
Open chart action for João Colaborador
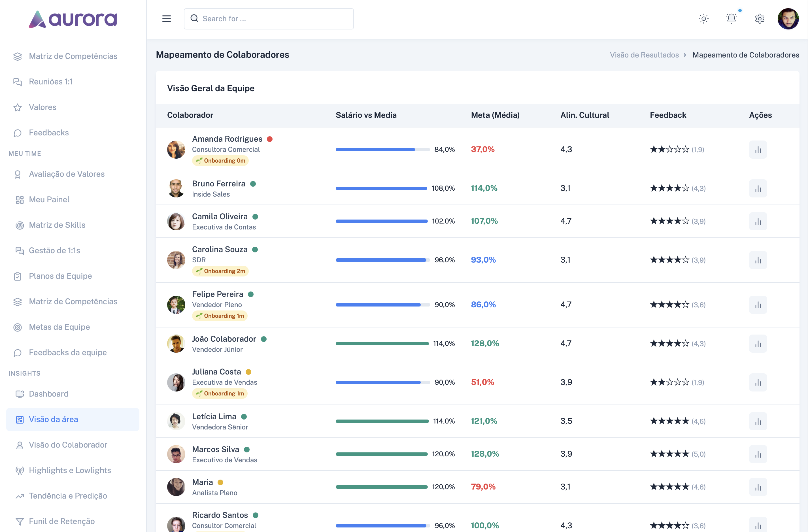click(758, 344)
